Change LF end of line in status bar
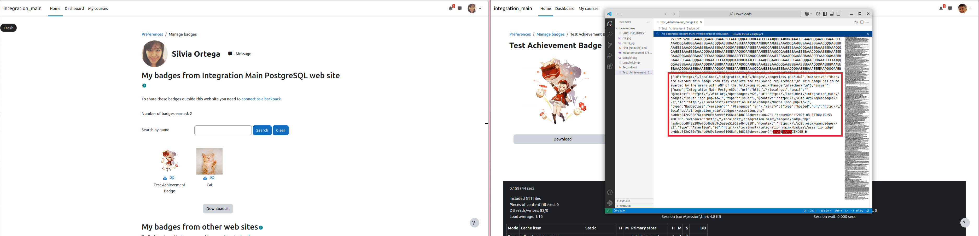This screenshot has width=980, height=236. tap(847, 210)
